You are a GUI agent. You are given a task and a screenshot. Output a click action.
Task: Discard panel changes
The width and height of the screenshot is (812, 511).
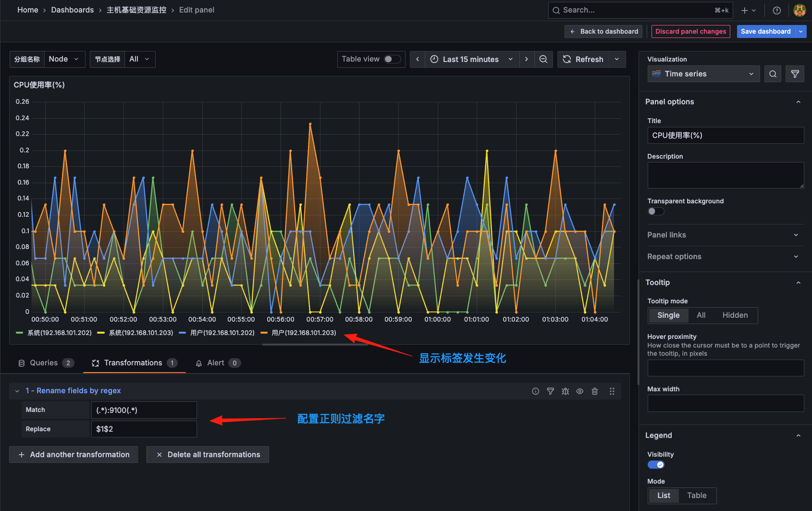pos(690,31)
